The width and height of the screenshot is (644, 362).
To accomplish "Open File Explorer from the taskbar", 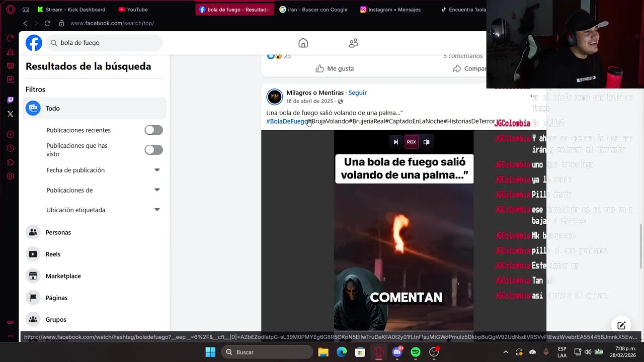I will 323,352.
